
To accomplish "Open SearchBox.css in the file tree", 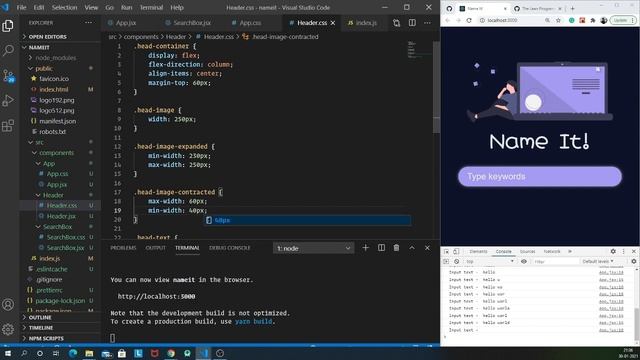I will pos(66,237).
